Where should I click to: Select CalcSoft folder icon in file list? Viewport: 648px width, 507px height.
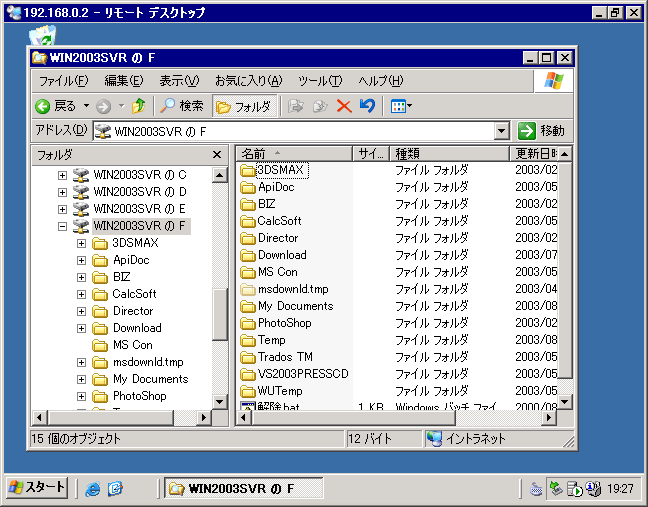click(x=248, y=221)
